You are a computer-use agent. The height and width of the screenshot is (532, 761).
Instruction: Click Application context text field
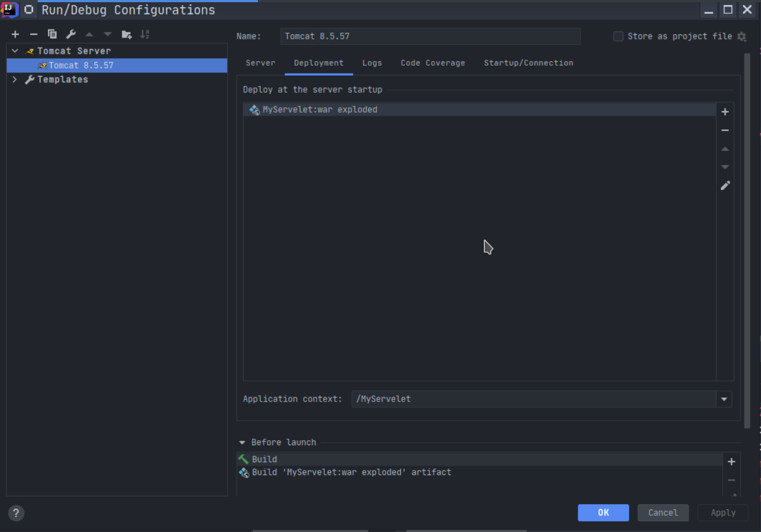pyautogui.click(x=534, y=399)
